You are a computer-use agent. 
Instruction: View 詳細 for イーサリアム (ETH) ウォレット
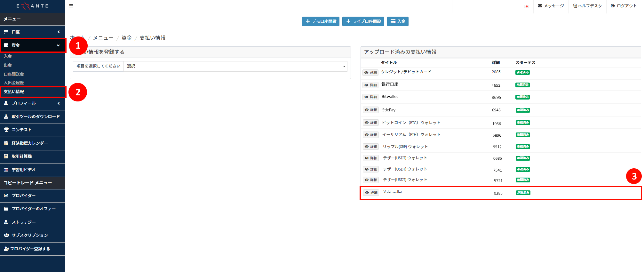coord(371,135)
